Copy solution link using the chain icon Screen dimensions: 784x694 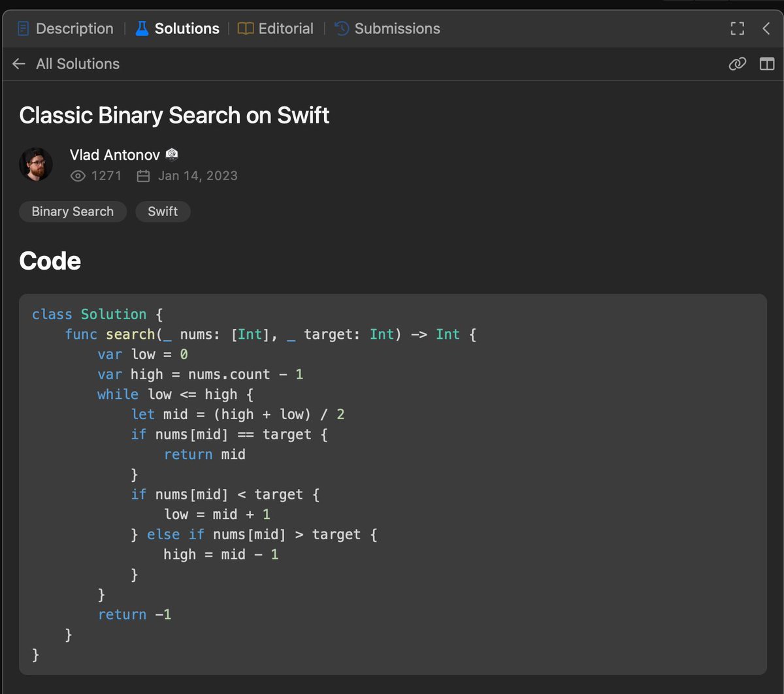(737, 63)
